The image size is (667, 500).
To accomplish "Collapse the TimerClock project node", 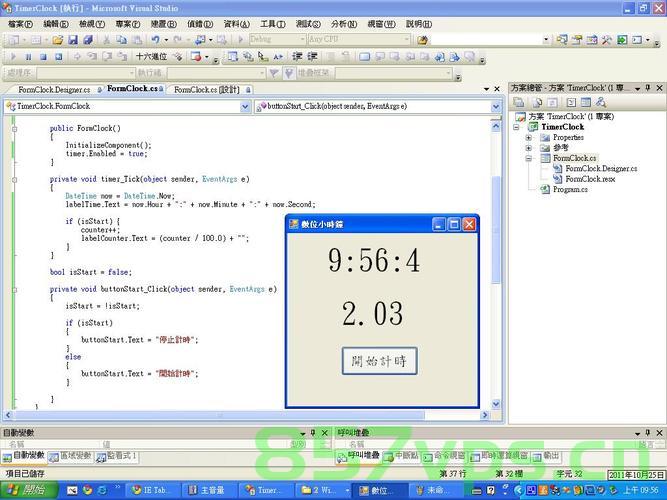I will click(x=516, y=127).
